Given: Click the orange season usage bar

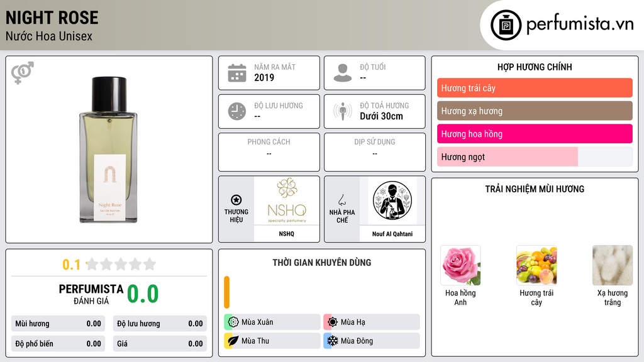Looking at the screenshot, I should click(x=226, y=292).
